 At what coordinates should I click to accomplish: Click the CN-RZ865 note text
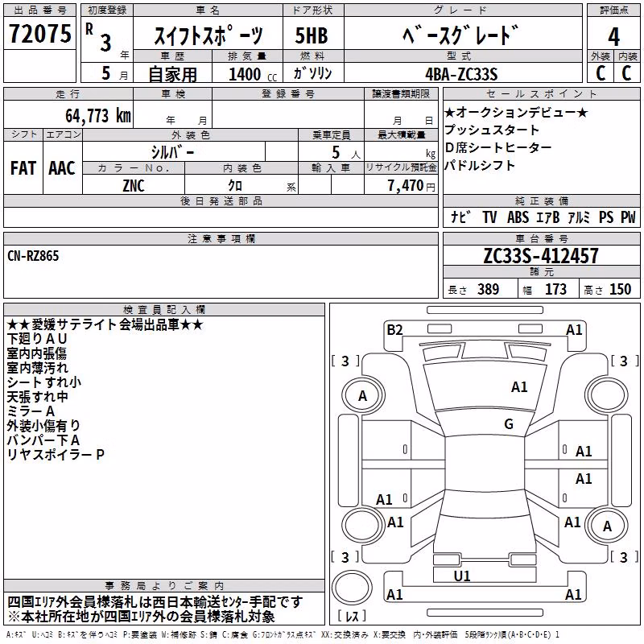(x=33, y=256)
